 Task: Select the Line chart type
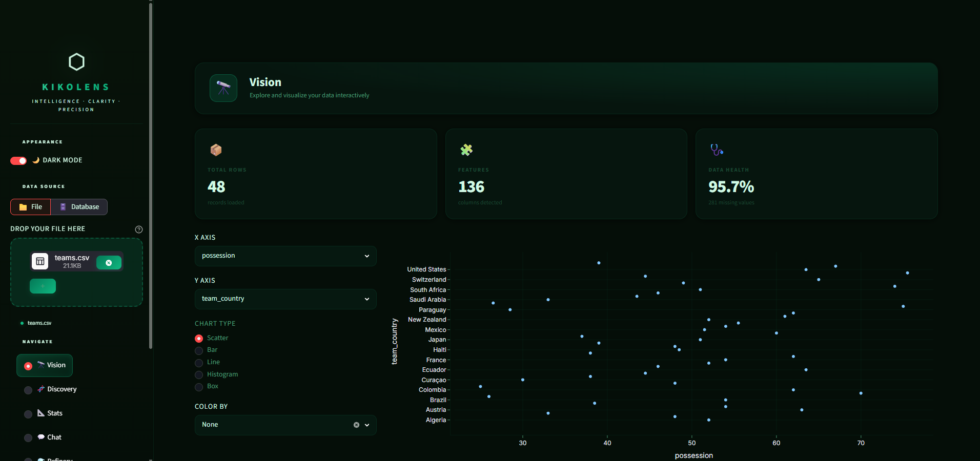coord(207,362)
